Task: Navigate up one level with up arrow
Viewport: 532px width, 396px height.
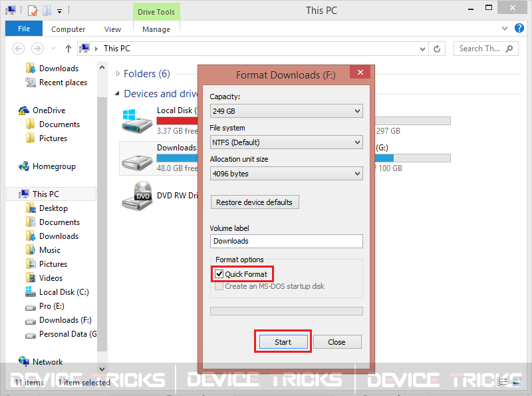Action: click(x=68, y=49)
